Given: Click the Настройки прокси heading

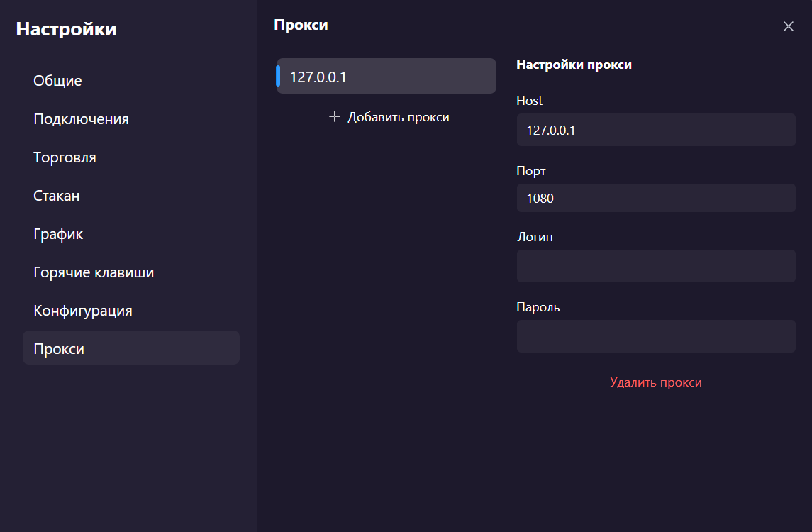Looking at the screenshot, I should [x=574, y=65].
